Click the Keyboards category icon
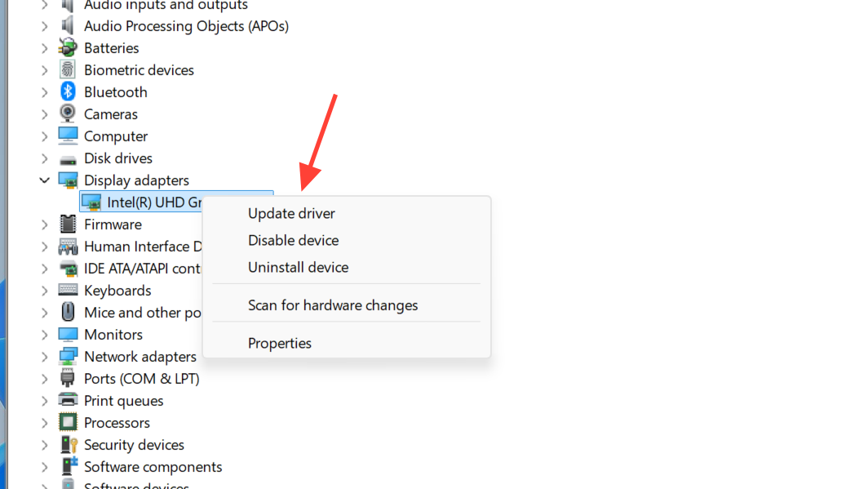Screen dimensions: 868x489 point(69,291)
